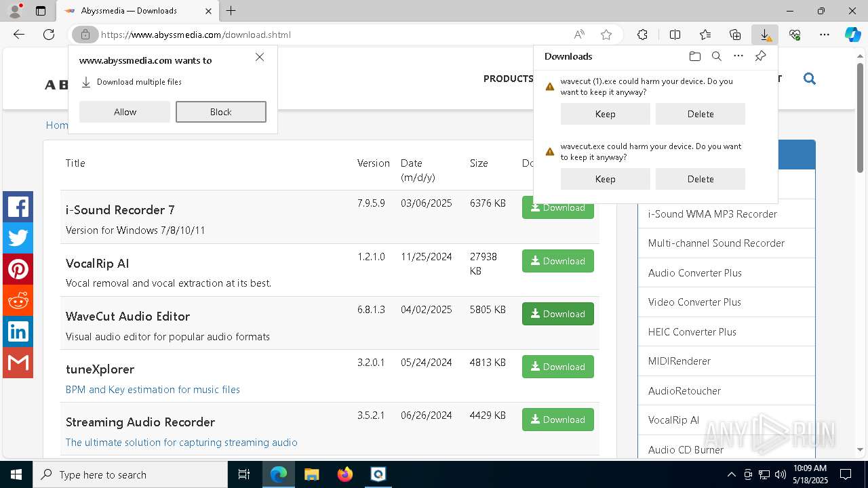The image size is (868, 488).
Task: Open the volume control in tray
Action: [x=781, y=474]
